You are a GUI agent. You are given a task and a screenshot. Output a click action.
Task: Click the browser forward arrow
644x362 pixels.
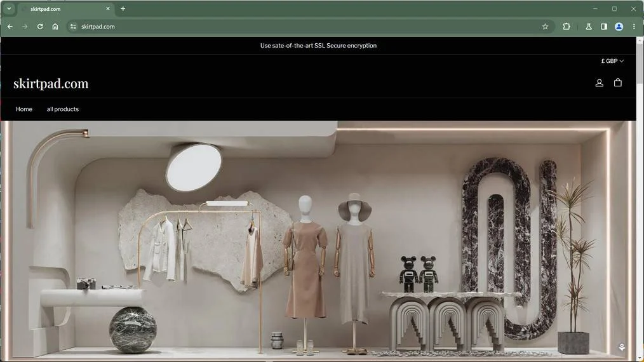(25, 27)
